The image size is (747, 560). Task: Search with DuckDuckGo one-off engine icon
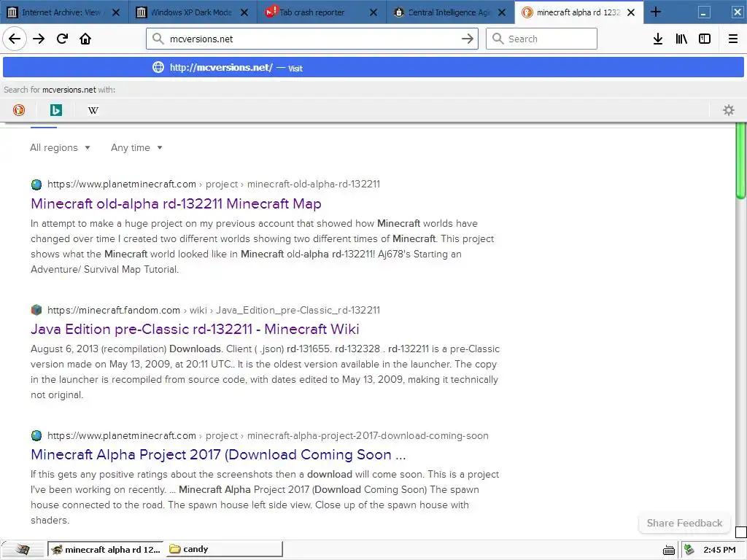(19, 110)
